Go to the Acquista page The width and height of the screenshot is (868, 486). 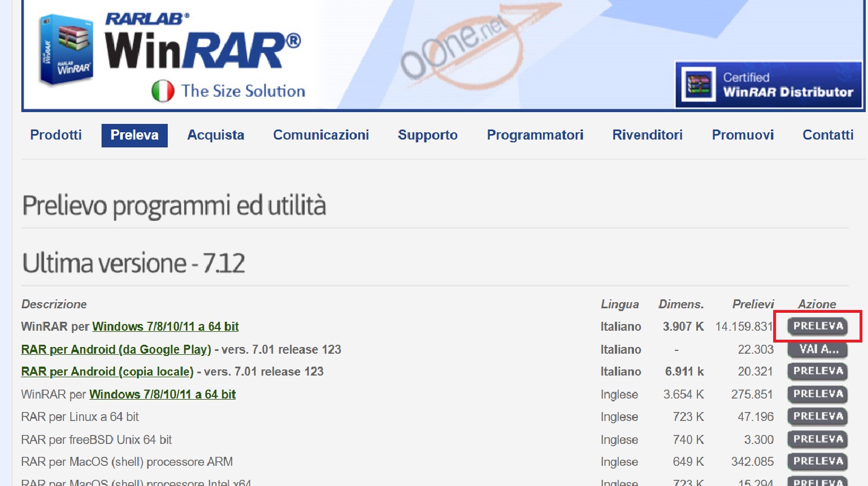point(215,135)
